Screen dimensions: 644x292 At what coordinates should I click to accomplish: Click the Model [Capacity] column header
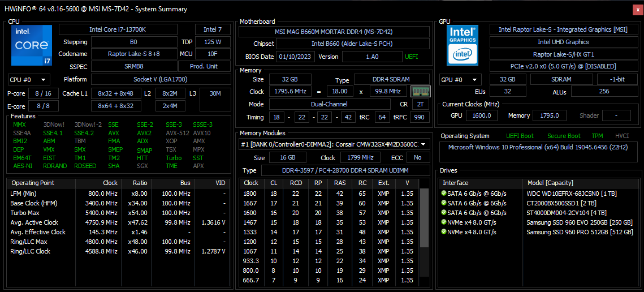pyautogui.click(x=580, y=183)
